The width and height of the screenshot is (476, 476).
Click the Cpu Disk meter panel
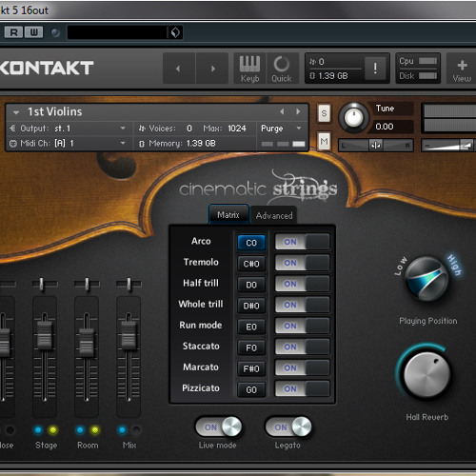click(418, 69)
